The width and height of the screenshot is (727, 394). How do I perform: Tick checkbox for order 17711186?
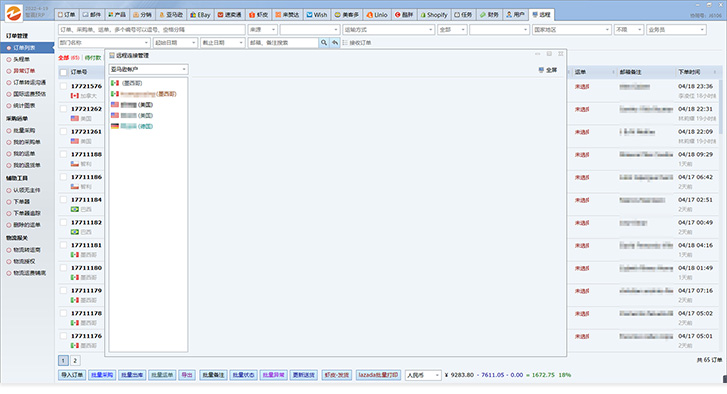pos(64,177)
